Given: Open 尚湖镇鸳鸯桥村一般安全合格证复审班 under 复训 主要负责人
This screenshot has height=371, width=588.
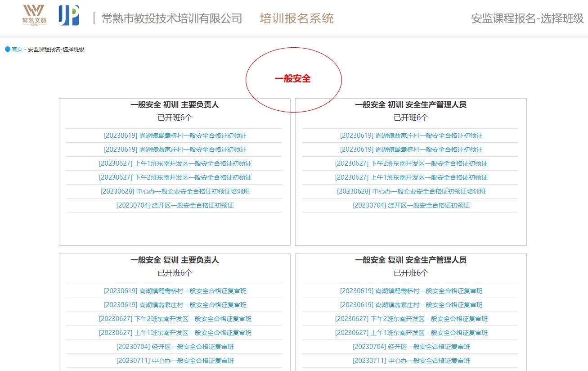Looking at the screenshot, I should coord(175,291).
